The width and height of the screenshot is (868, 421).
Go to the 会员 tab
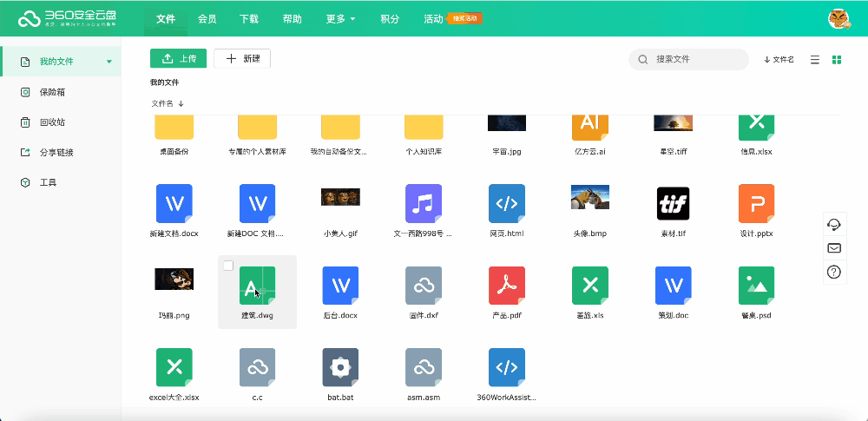point(207,19)
